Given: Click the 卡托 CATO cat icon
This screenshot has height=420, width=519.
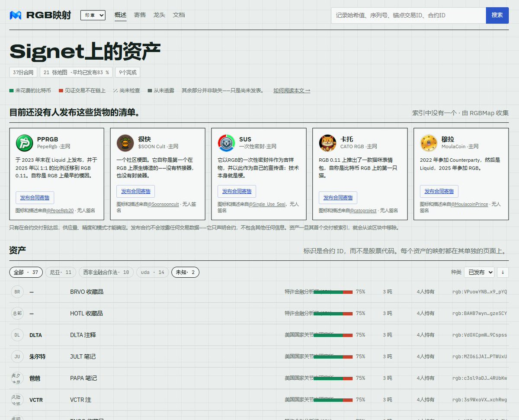Looking at the screenshot, I should tap(327, 143).
